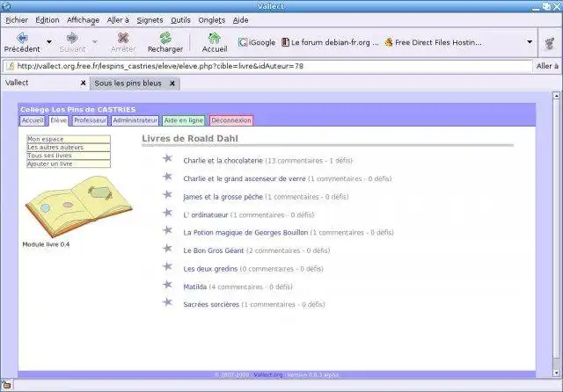This screenshot has height=392, width=563.
Task: Click star beside James et la grosse pêche
Action: click(x=167, y=194)
